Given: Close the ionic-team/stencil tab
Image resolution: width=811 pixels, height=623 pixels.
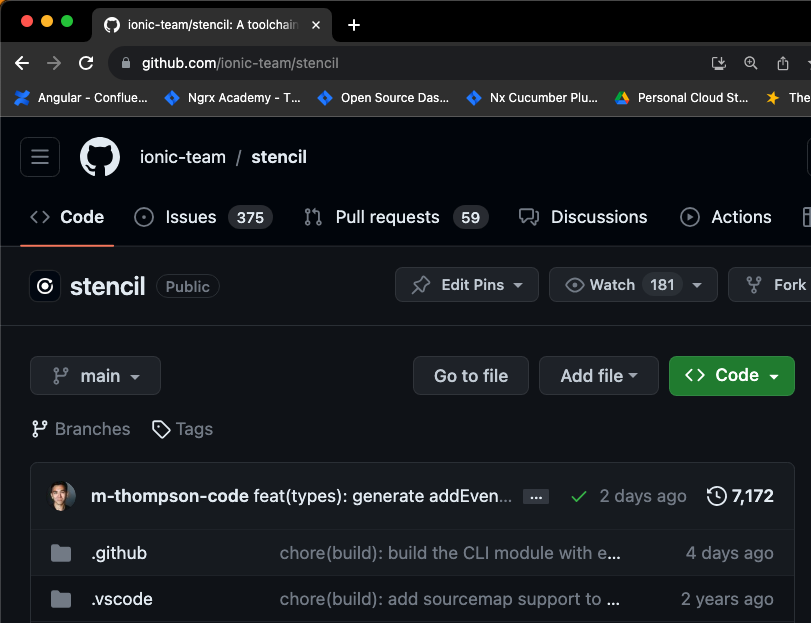Looking at the screenshot, I should tap(316, 25).
